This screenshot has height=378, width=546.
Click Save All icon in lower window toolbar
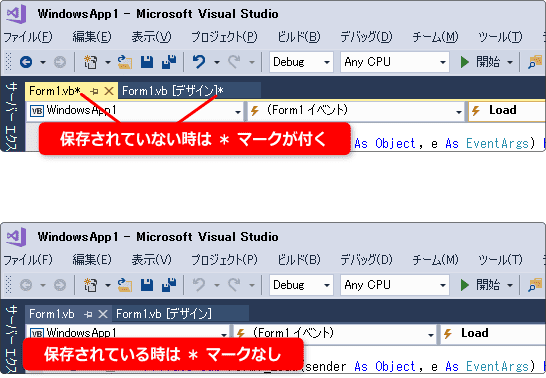tap(169, 285)
